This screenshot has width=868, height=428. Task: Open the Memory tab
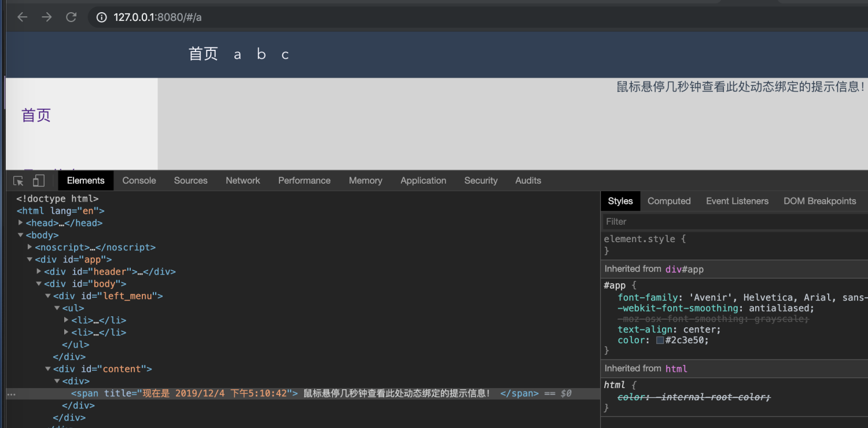click(x=366, y=181)
